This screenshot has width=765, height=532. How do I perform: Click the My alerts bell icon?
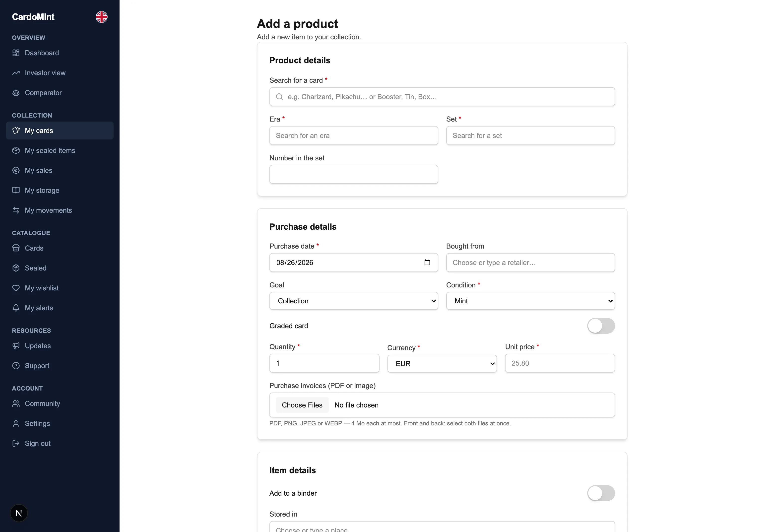(16, 308)
